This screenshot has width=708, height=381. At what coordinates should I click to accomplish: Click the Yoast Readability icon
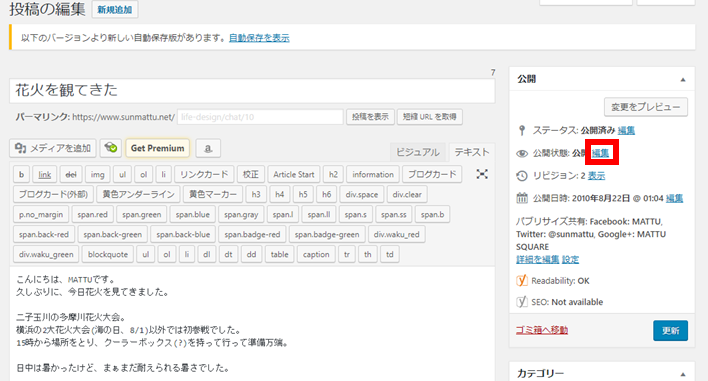[522, 281]
